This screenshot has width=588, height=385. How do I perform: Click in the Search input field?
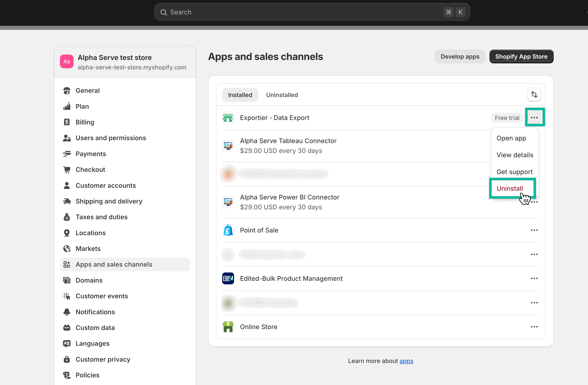312,12
